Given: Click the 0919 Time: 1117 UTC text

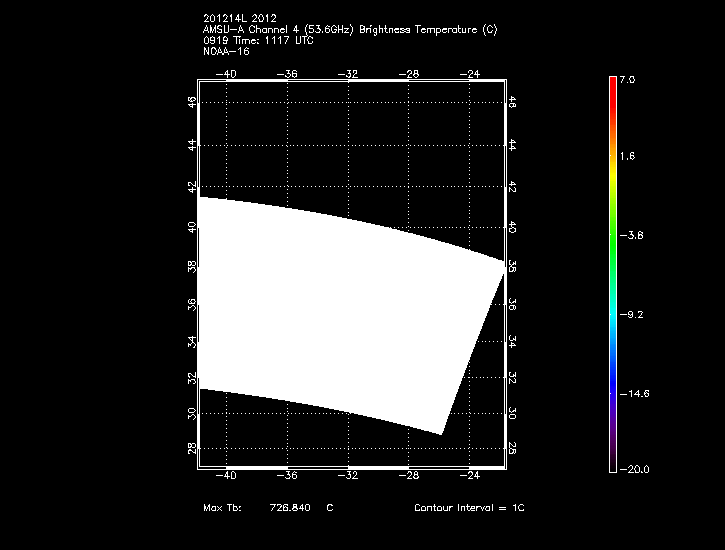Looking at the screenshot, I should click(257, 40).
